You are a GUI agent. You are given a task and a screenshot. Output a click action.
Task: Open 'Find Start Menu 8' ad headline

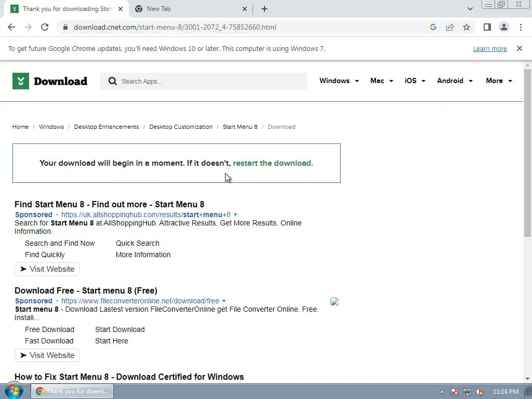[x=109, y=204]
